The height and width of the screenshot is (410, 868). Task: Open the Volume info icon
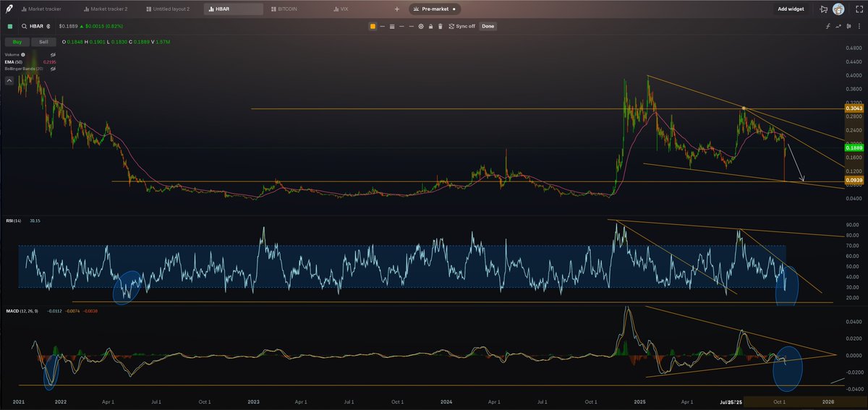tap(23, 55)
